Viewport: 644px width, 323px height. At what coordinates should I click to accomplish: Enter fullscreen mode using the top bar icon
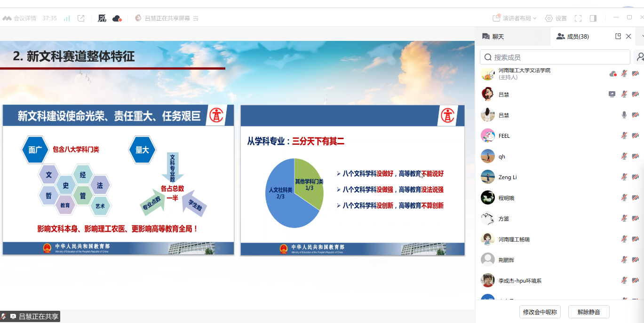coord(578,18)
